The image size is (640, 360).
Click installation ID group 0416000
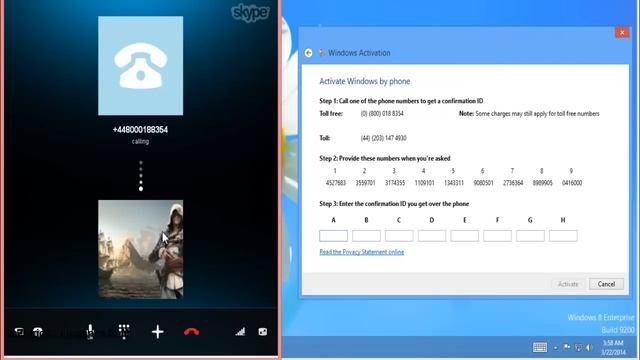(x=572, y=183)
